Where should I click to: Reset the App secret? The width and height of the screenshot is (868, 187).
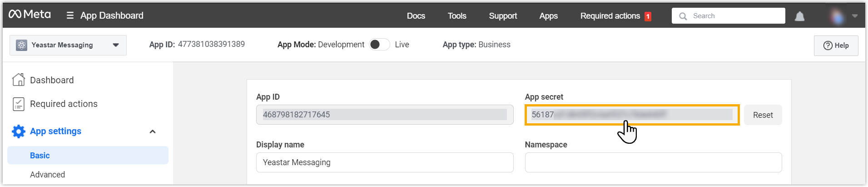coord(763,115)
